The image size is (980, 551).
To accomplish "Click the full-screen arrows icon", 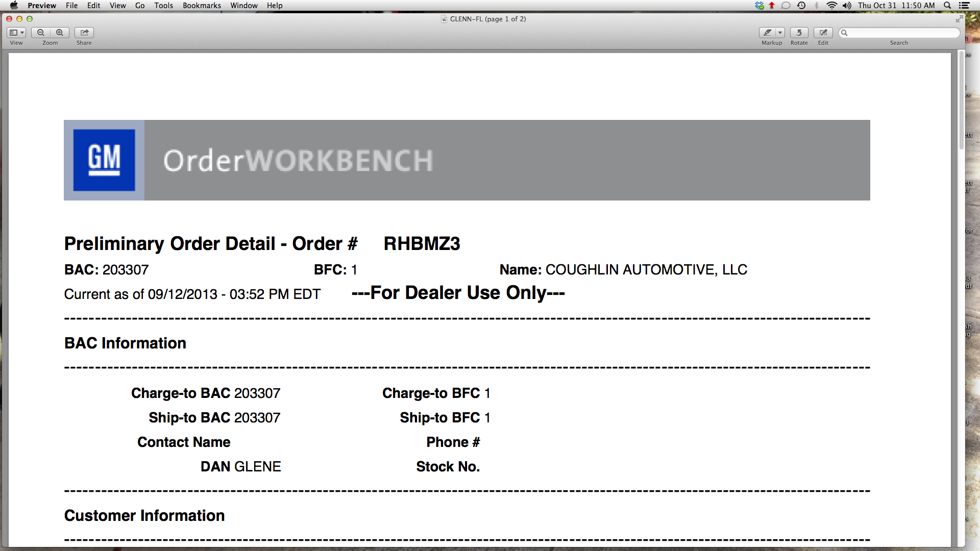I will (959, 19).
